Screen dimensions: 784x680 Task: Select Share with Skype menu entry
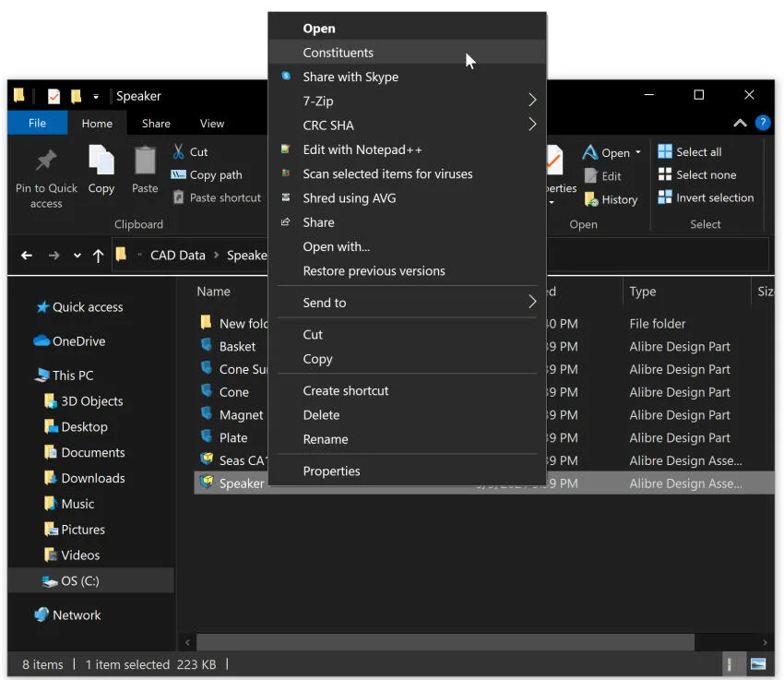[407, 77]
